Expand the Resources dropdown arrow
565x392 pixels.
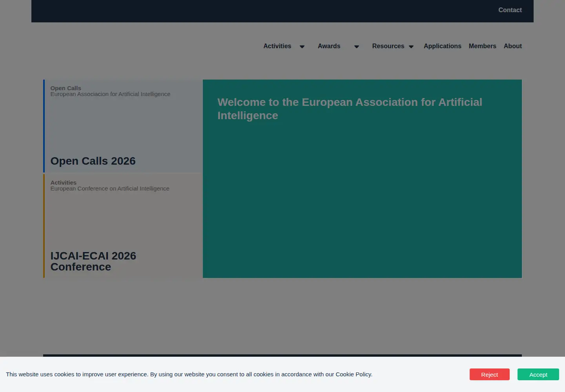411,47
